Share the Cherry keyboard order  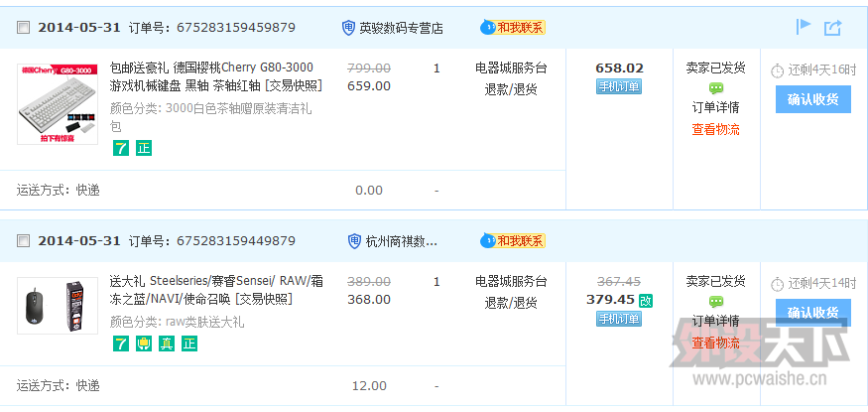click(x=832, y=27)
